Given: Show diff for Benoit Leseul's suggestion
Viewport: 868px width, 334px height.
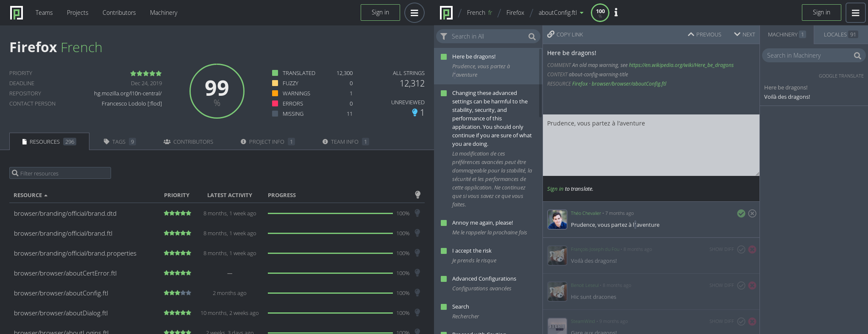Looking at the screenshot, I should pos(721,285).
